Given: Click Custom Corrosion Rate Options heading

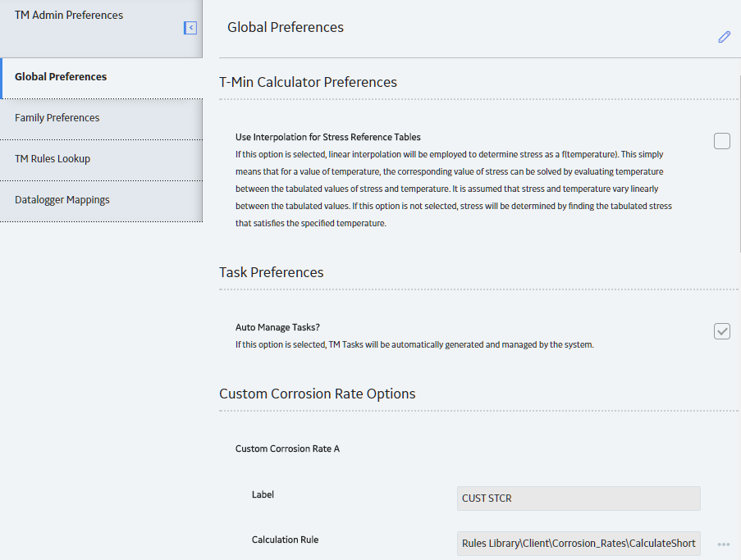Looking at the screenshot, I should (317, 394).
